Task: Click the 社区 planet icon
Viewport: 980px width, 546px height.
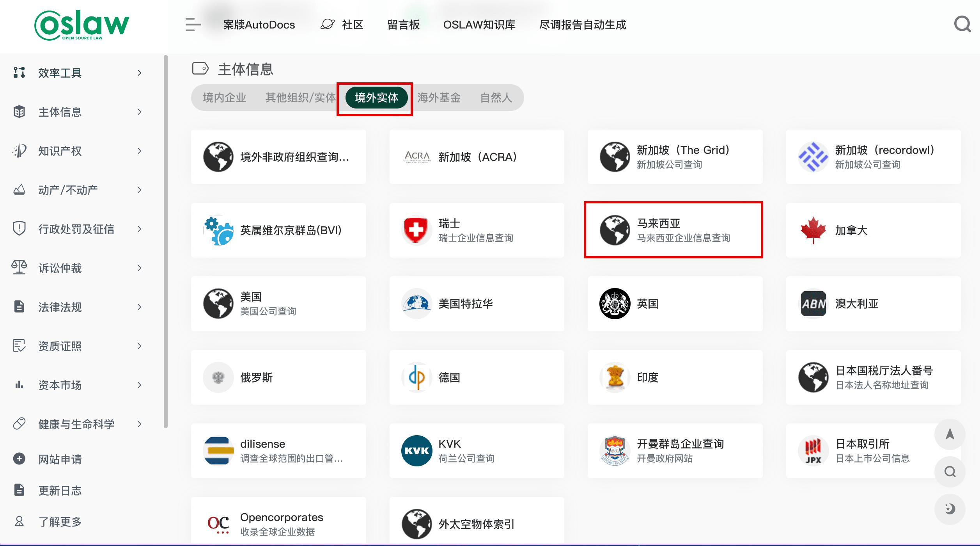Action: click(328, 25)
